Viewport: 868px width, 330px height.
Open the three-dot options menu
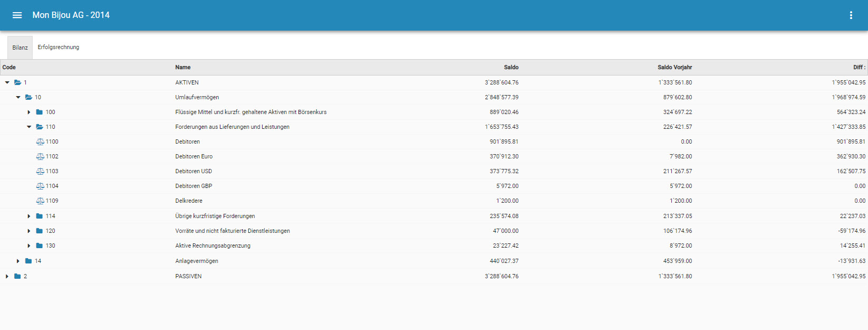(851, 15)
